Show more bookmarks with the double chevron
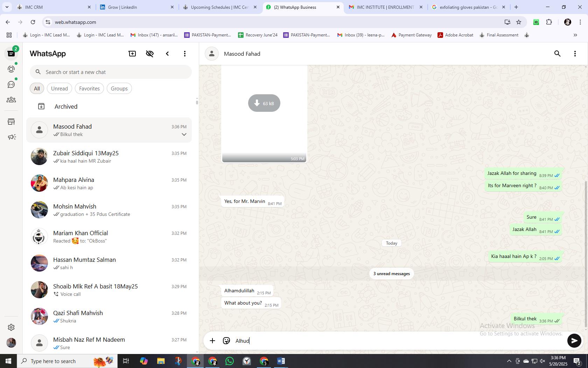This screenshot has width=588, height=368. click(x=575, y=35)
